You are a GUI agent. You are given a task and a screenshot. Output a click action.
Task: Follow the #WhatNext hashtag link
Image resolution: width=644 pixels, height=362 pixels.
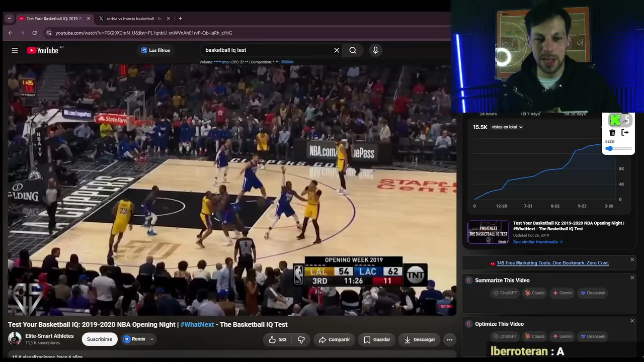coord(197,325)
